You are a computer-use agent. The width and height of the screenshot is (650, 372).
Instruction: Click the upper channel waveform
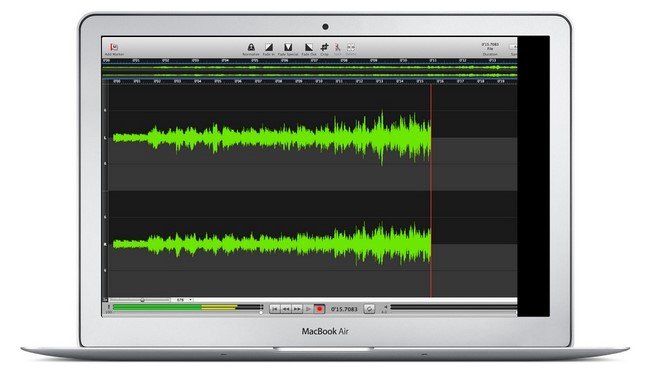pos(272,138)
